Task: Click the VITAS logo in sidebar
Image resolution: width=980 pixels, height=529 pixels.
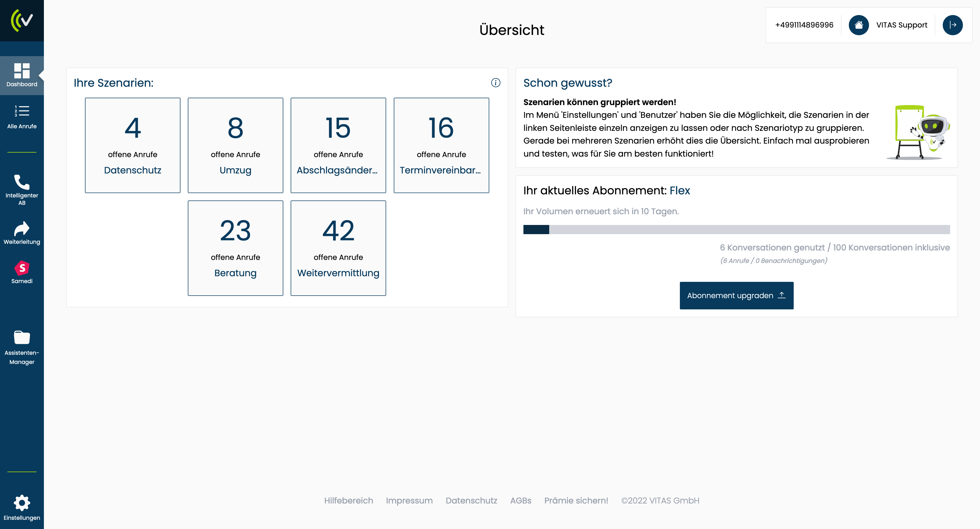Action: (22, 20)
